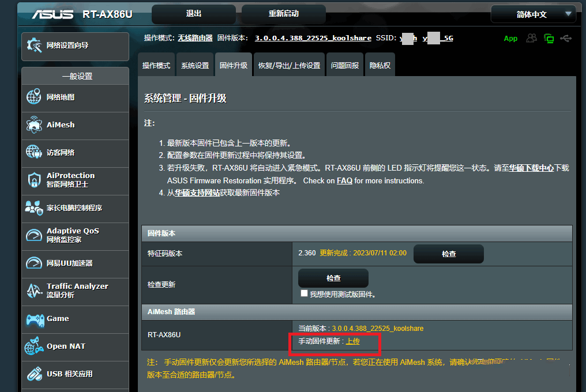This screenshot has width=586, height=392.
Task: Click the 上传 manual firmware upload link
Action: tap(352, 341)
